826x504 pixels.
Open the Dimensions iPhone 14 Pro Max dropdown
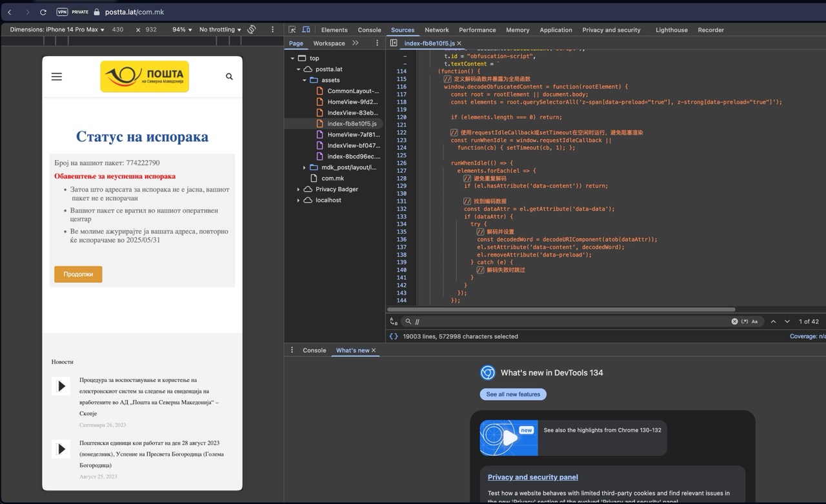pos(57,30)
